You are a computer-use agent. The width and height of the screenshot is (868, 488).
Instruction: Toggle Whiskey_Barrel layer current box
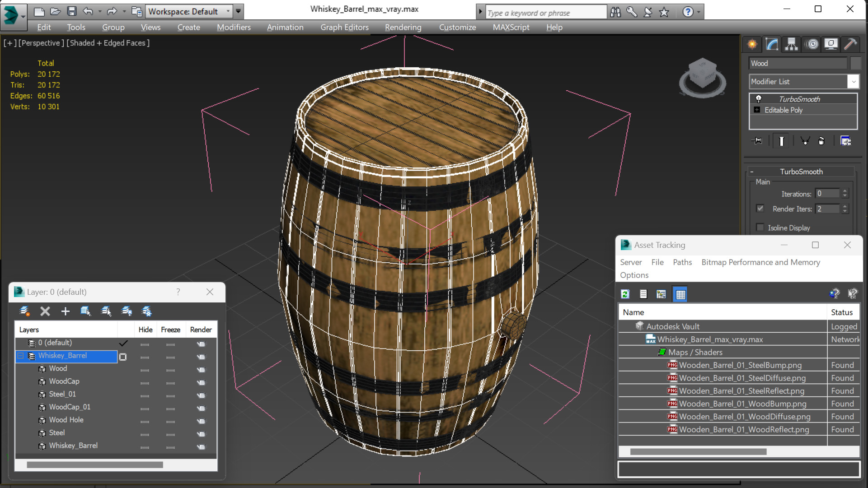click(x=122, y=357)
